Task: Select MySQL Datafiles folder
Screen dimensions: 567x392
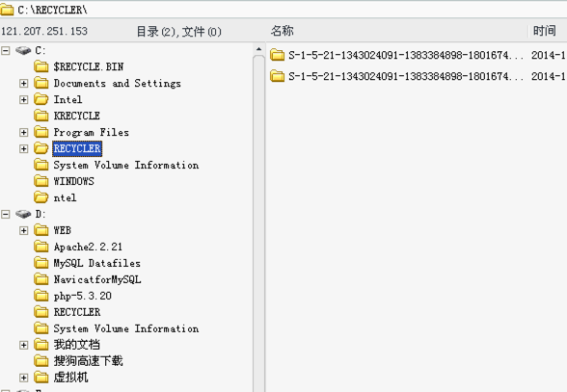Action: pos(96,263)
